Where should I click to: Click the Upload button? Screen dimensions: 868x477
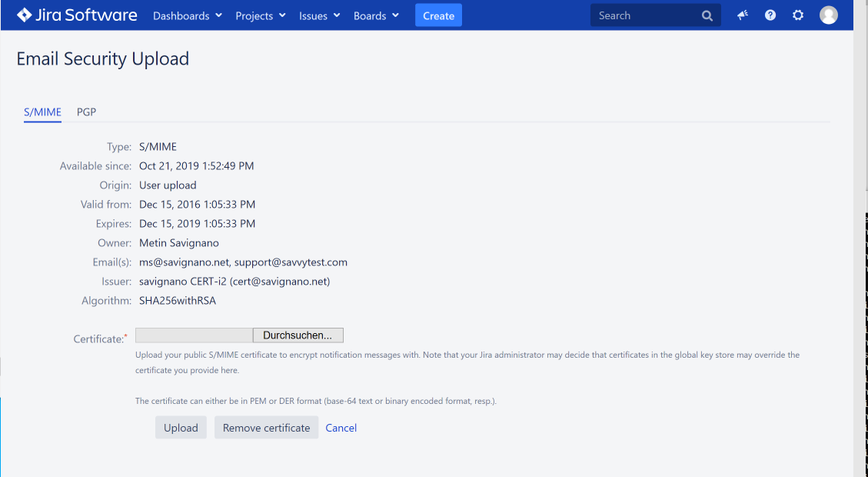pyautogui.click(x=181, y=428)
